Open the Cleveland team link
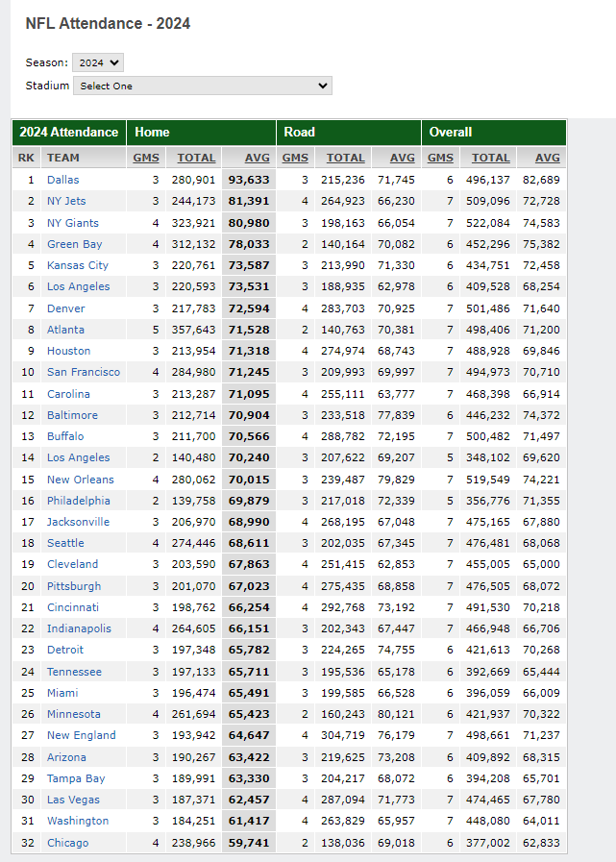Image resolution: width=616 pixels, height=862 pixels. pos(72,564)
